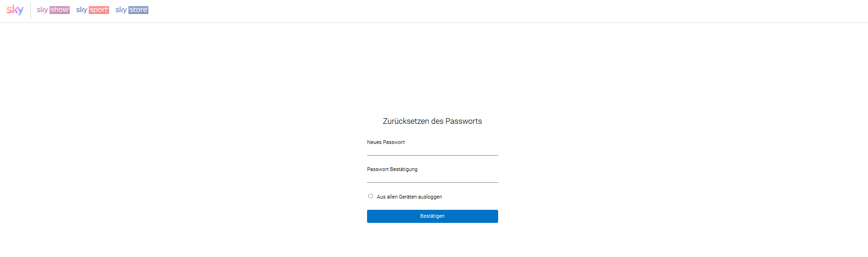This screenshot has width=868, height=257.
Task: Click the "Aus allen Geräten ausloggen" label text
Action: pyautogui.click(x=409, y=197)
